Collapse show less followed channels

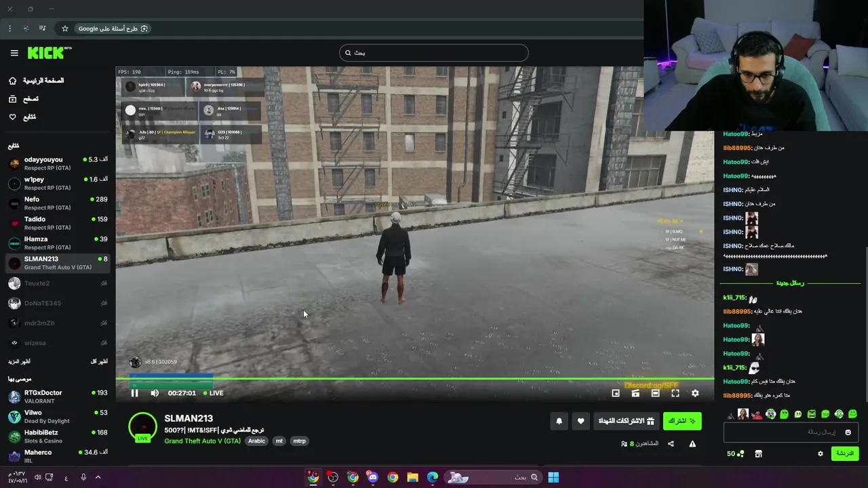(99, 362)
